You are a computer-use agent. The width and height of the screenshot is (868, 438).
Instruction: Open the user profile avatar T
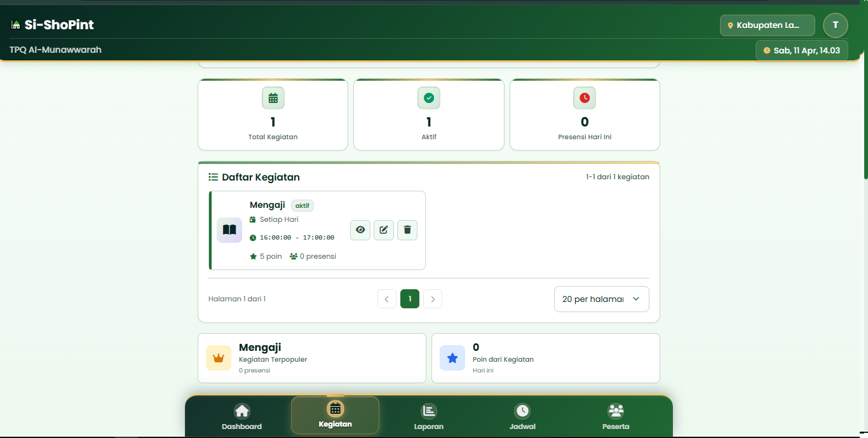click(x=835, y=25)
